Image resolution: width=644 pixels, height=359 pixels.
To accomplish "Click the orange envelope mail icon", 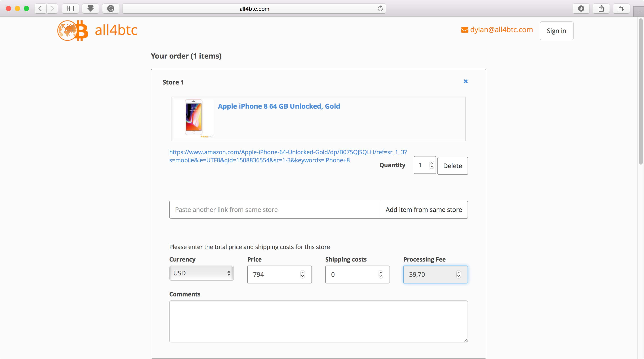I will (464, 30).
